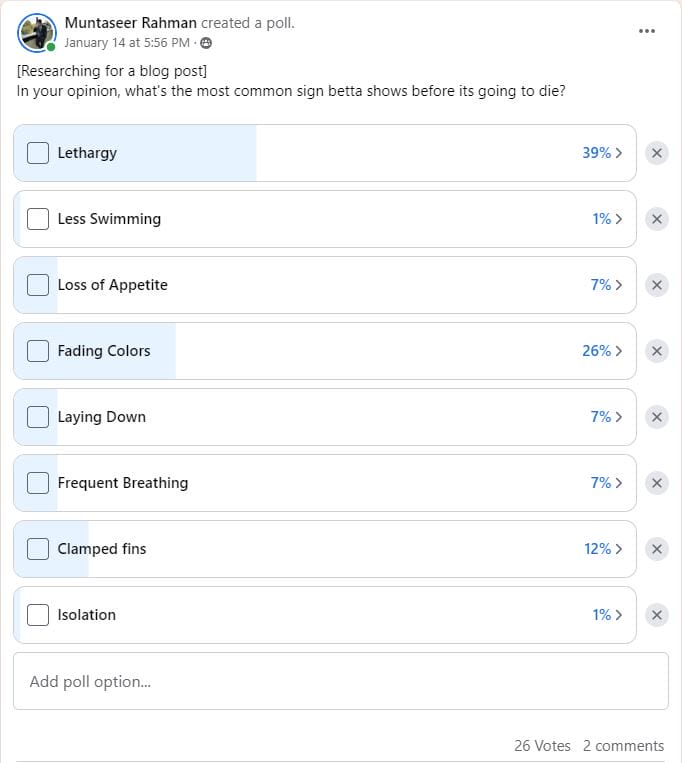Remove the Isolation poll option
The width and height of the screenshot is (682, 763).
[x=656, y=615]
